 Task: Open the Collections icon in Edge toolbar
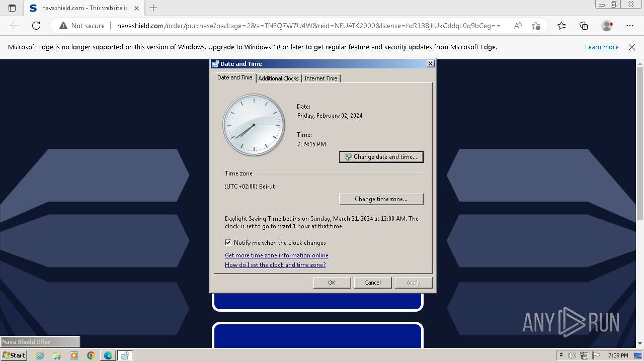click(584, 26)
